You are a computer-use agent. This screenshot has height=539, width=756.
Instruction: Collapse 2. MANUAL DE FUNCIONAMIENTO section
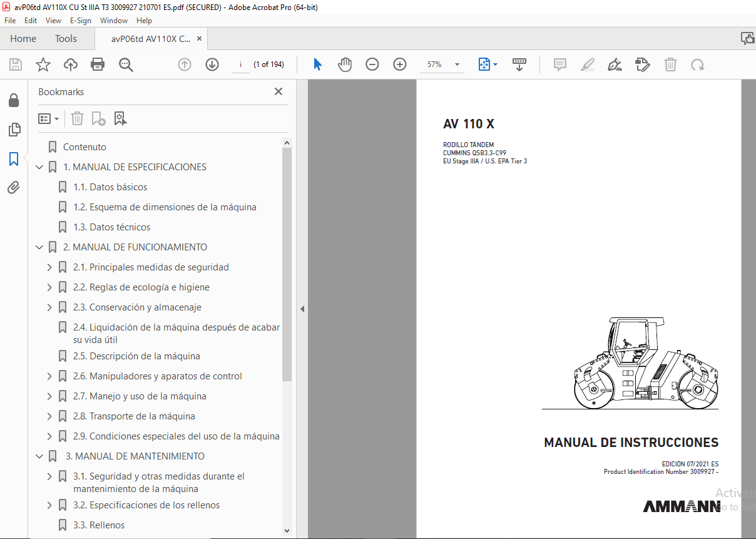(39, 247)
